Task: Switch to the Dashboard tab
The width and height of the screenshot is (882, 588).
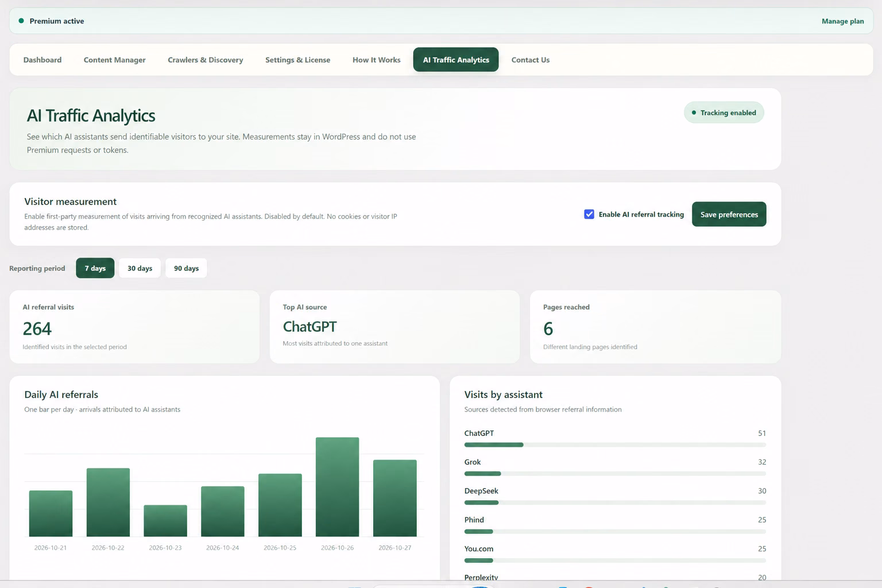Action: [42, 60]
